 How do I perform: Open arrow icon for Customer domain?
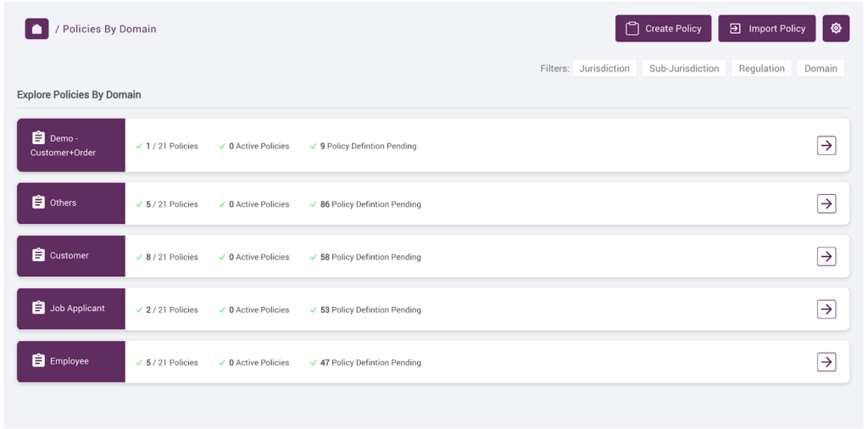(826, 256)
